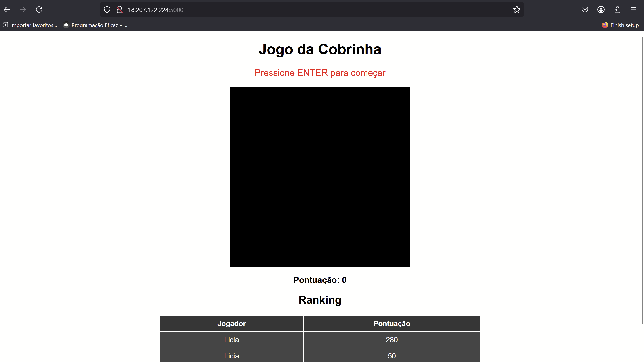Open the Firefox account icon
Screen dimensions: 644x362
click(x=601, y=10)
